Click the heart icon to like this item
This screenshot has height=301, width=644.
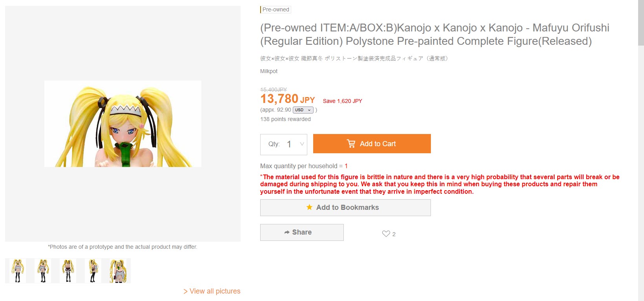pyautogui.click(x=386, y=234)
